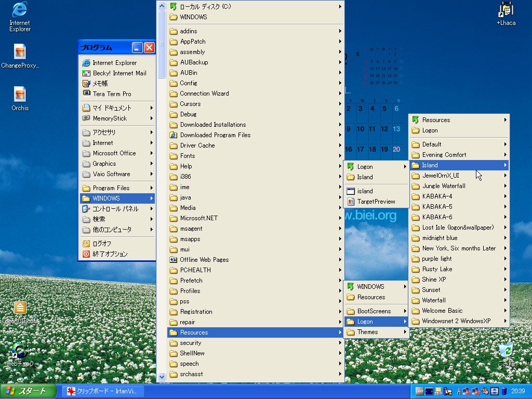Viewport: 532px width, 399px height.
Task: Launch Tera Term Pro
Action: coord(117,94)
